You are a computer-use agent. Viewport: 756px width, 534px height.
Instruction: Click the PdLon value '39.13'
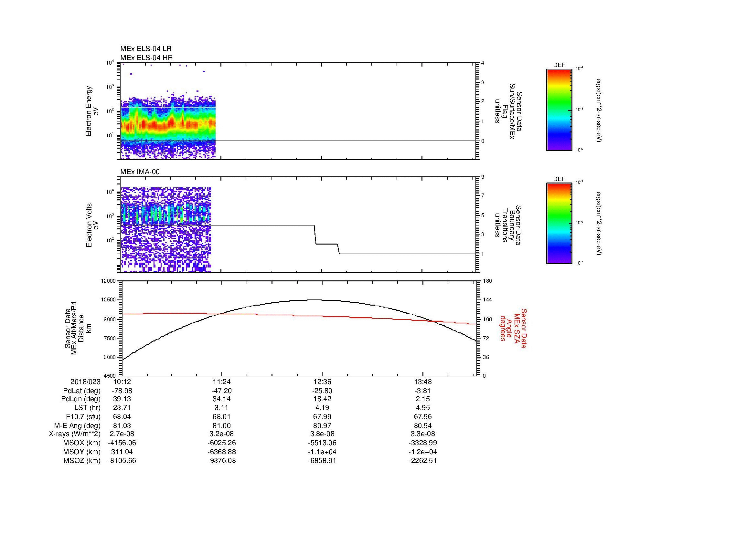[x=122, y=399]
